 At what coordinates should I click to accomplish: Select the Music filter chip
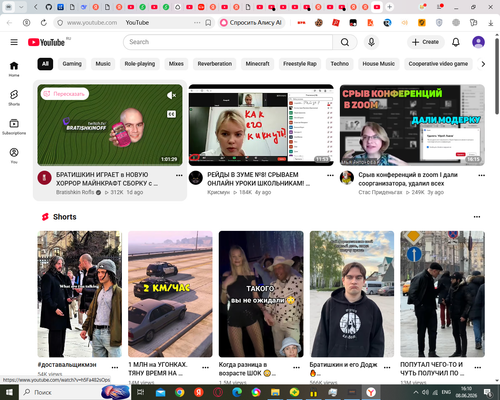(103, 64)
